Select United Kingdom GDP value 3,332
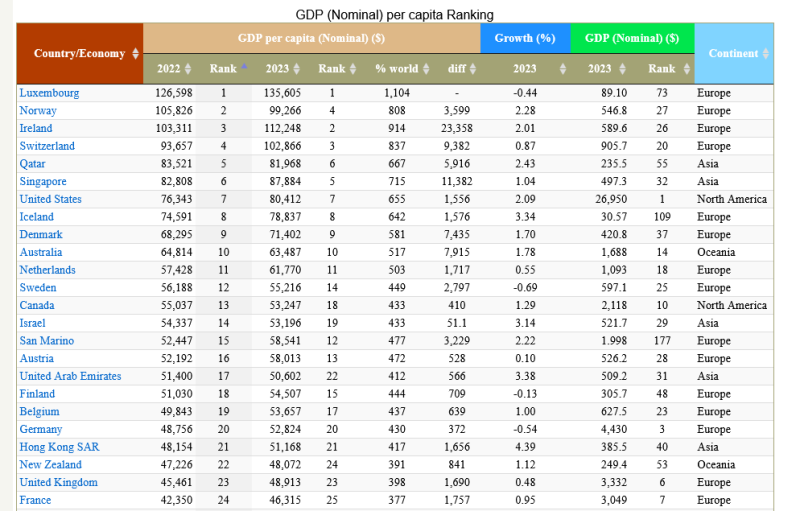This screenshot has height=511, width=800. coord(614,482)
